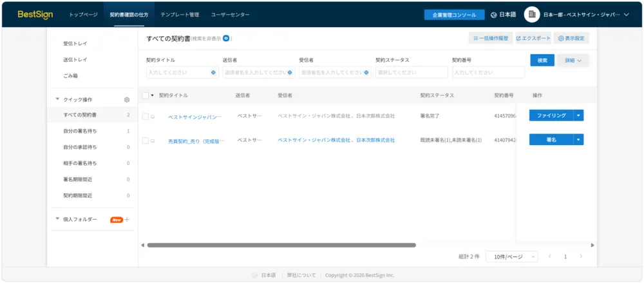Focus the 送信者 name input
This screenshot has width=644, height=283.
259,72
